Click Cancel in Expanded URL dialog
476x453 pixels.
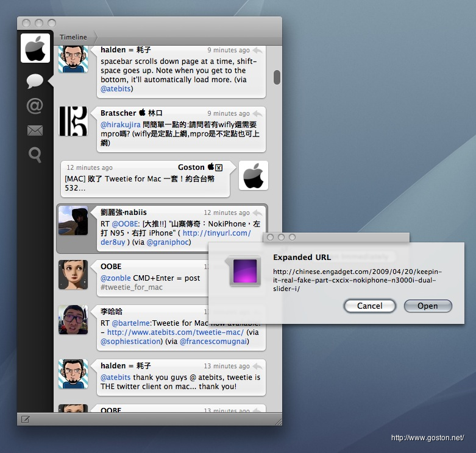369,306
